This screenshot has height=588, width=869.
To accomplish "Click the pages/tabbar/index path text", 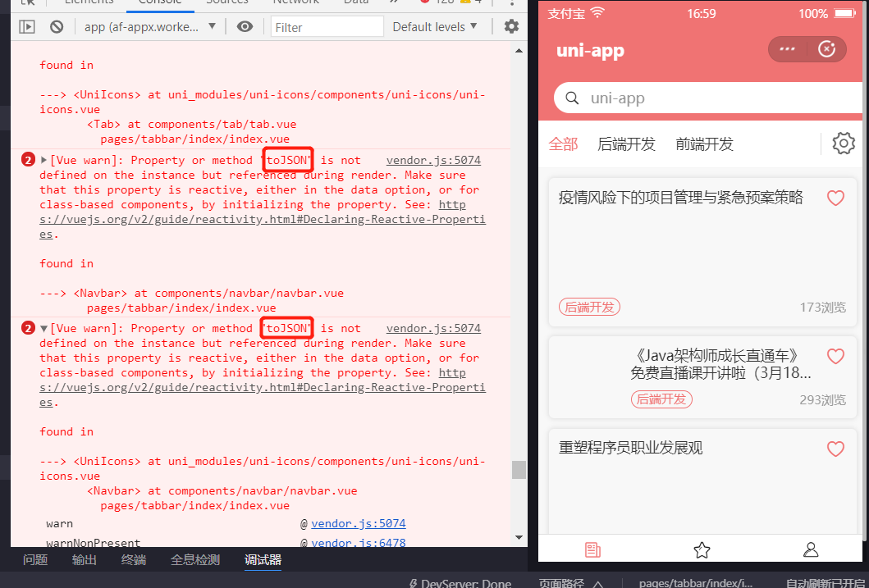I will pos(695,582).
